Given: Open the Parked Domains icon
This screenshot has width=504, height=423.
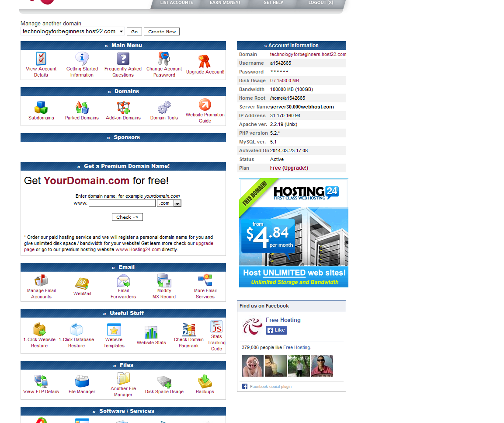Looking at the screenshot, I should (82, 108).
